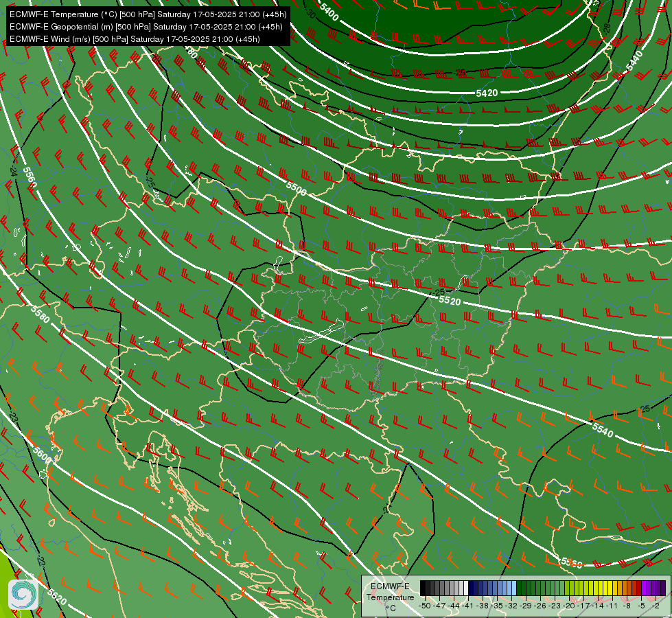
Task: Click the 5580 contour label
Action: (40, 314)
